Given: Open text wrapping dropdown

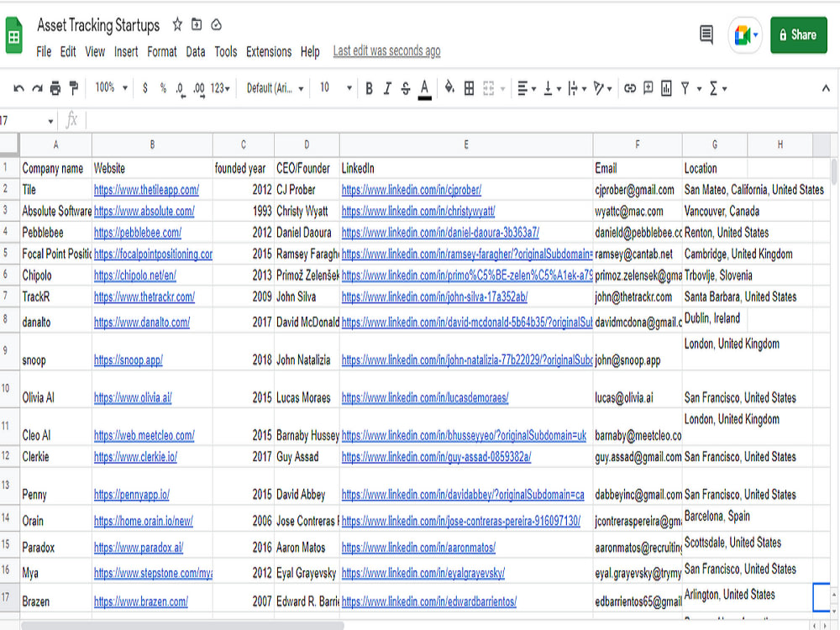Looking at the screenshot, I should tap(576, 88).
